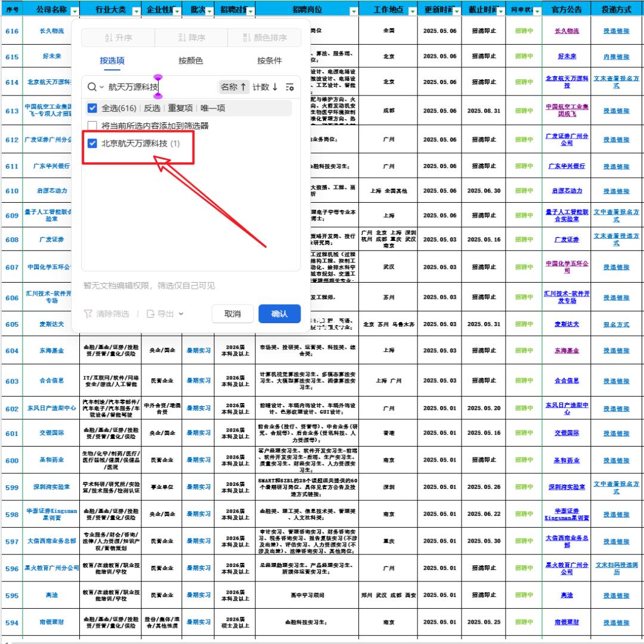Select 序号 header cell
This screenshot has height=644, width=644.
point(12,10)
